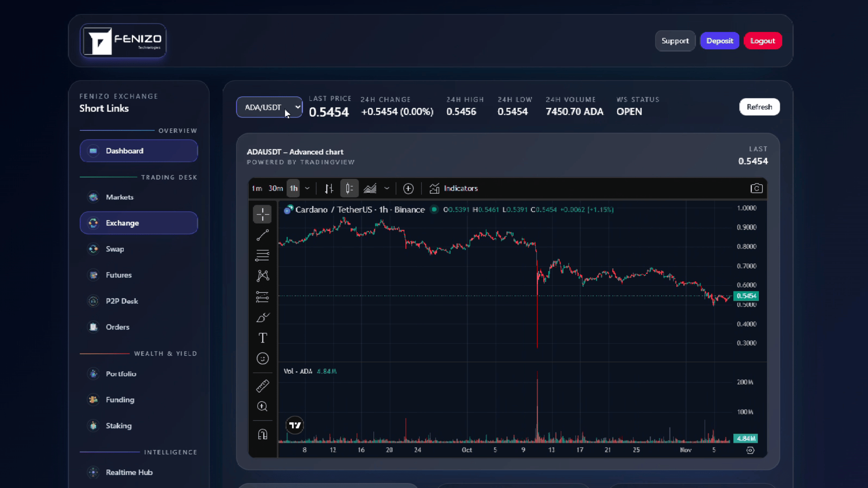Select the crosshair cursor tool
868x488 pixels.
262,214
